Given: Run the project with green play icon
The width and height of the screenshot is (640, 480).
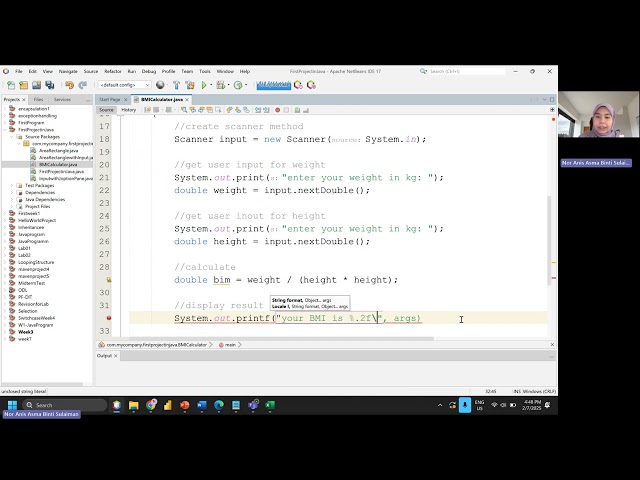Looking at the screenshot, I should tap(204, 85).
